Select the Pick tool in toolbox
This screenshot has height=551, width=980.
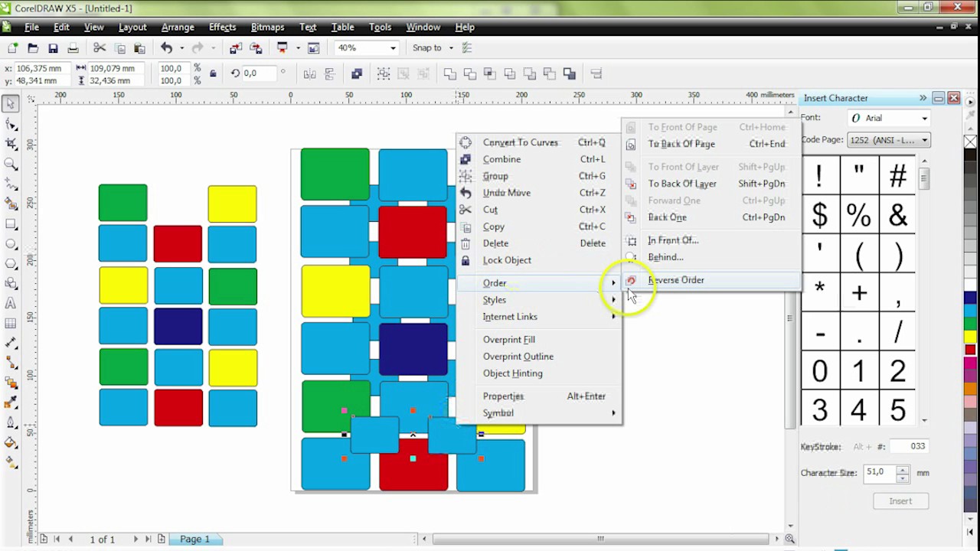[x=11, y=103]
